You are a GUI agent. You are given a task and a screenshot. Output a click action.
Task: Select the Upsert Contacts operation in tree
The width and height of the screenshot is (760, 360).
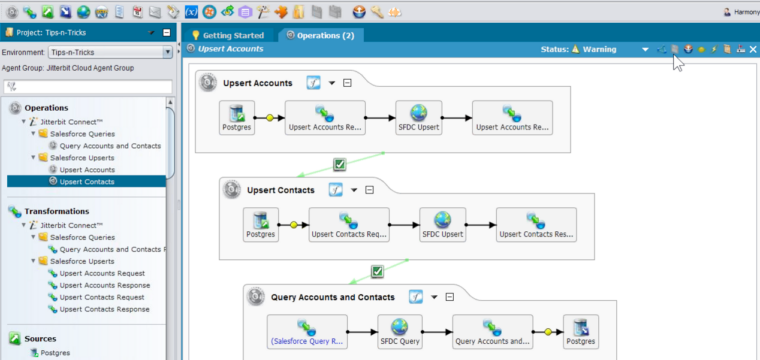pyautogui.click(x=86, y=182)
